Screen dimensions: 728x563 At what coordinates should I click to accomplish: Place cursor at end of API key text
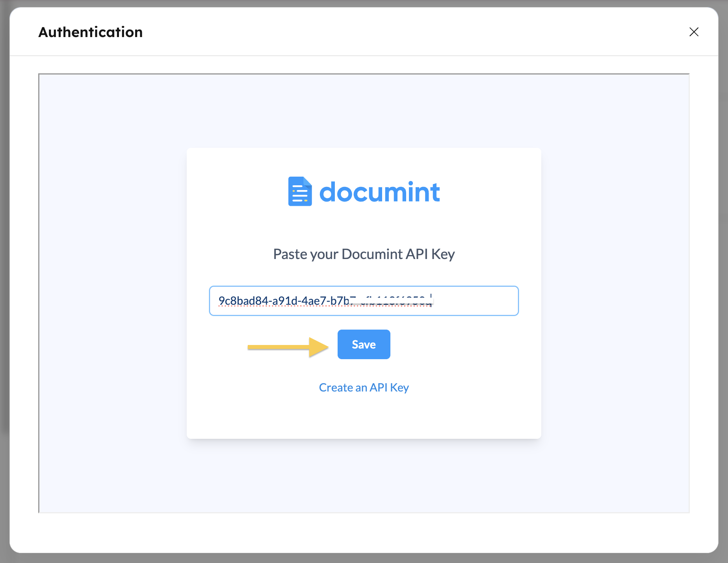pos(432,301)
